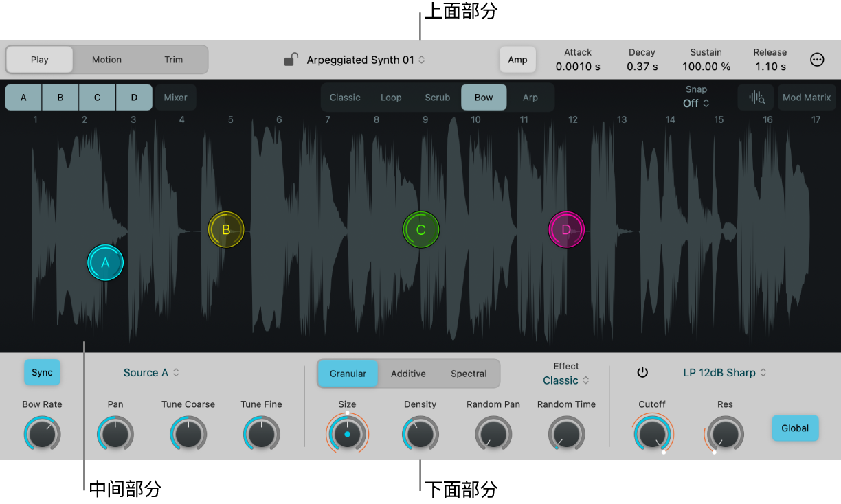Switch to the Motion tab
Viewport: 841px width, 504px height.
point(106,60)
